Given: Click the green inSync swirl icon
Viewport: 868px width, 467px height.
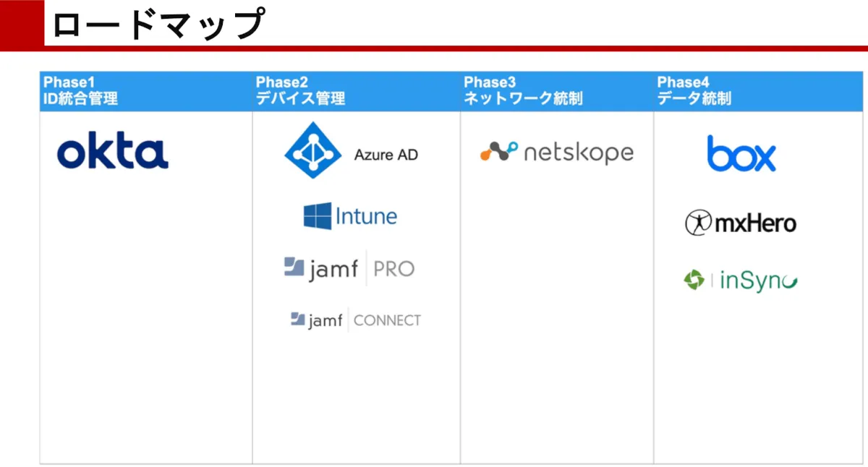Looking at the screenshot, I should pos(694,280).
